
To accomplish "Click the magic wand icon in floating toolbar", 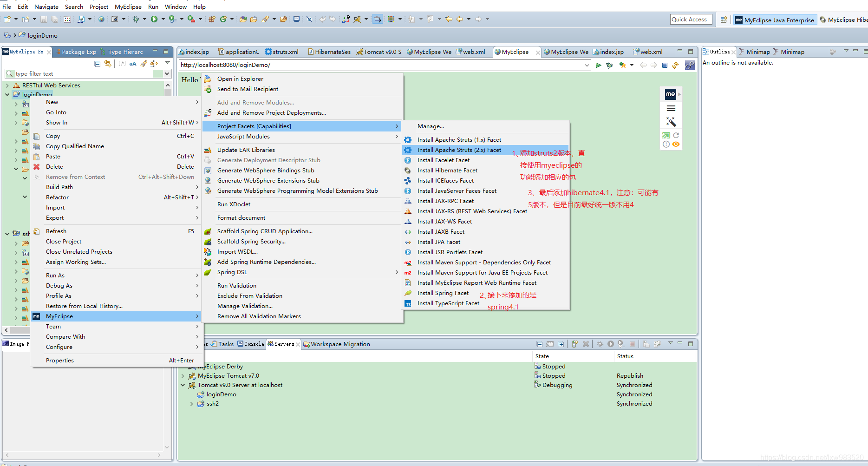I will click(x=671, y=122).
